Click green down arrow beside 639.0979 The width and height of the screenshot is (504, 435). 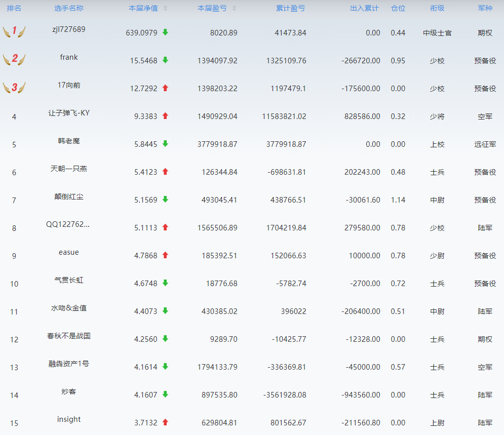coord(165,32)
